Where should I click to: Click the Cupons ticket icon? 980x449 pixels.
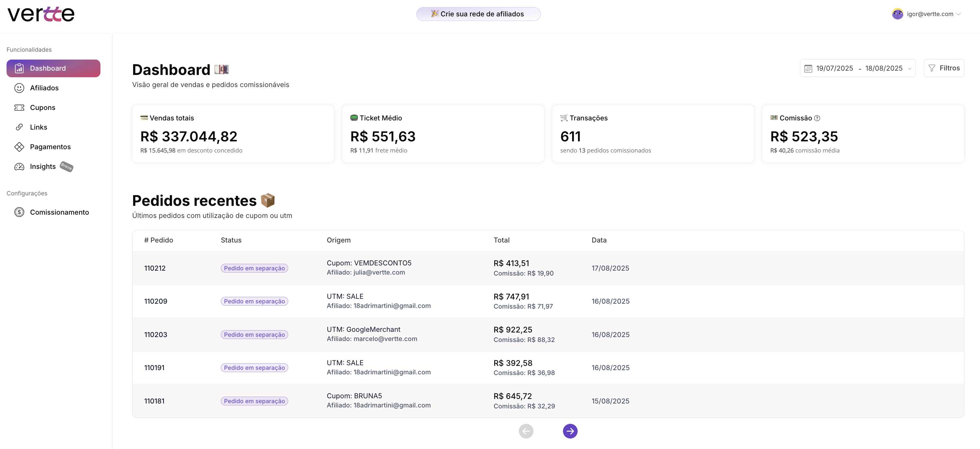click(19, 108)
